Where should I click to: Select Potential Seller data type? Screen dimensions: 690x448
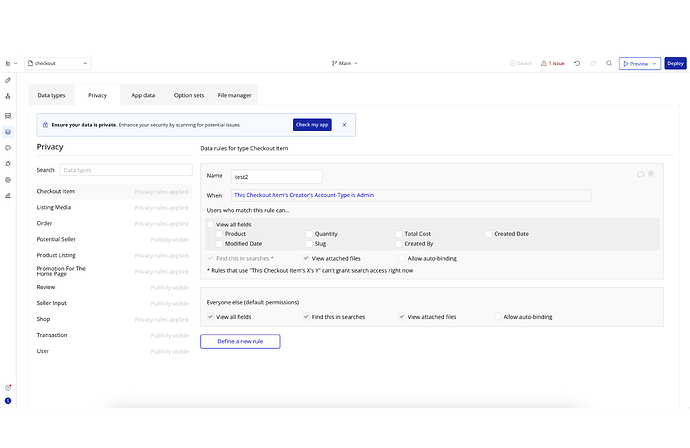tap(113, 239)
